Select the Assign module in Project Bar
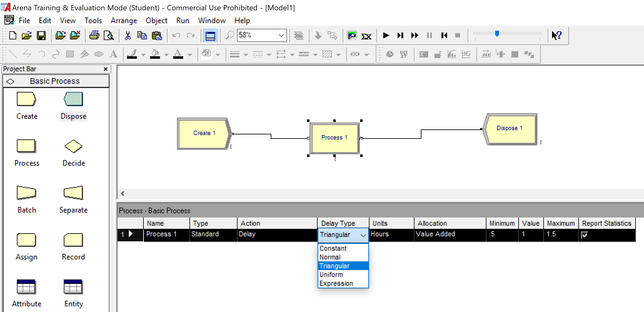Image resolution: width=644 pixels, height=312 pixels. [x=27, y=247]
